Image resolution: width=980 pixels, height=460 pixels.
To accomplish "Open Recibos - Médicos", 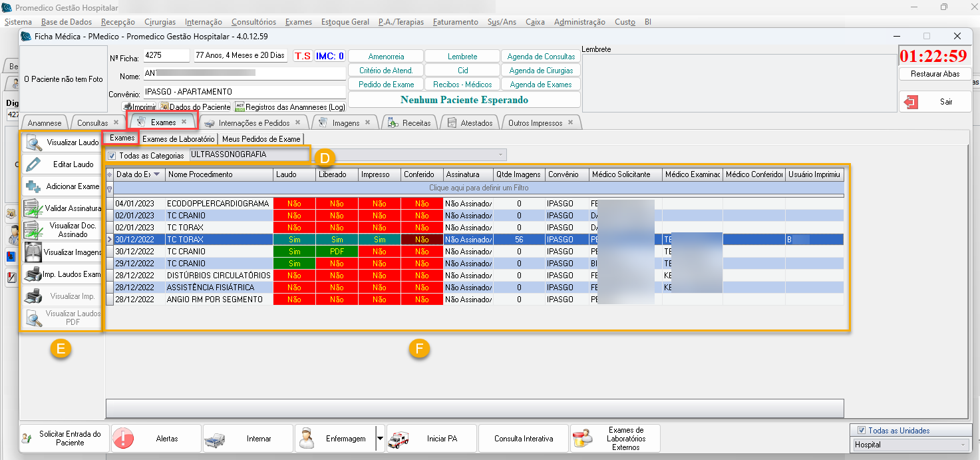I will 462,85.
